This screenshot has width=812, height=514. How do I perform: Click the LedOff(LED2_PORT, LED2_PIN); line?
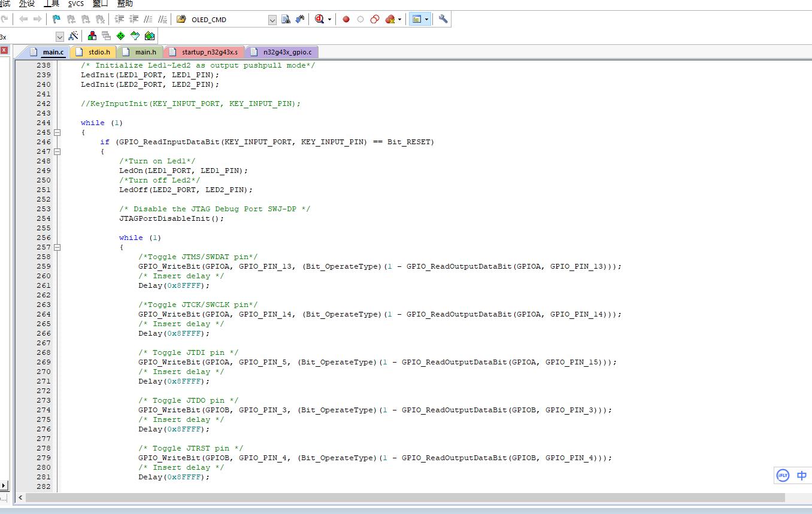[186, 190]
